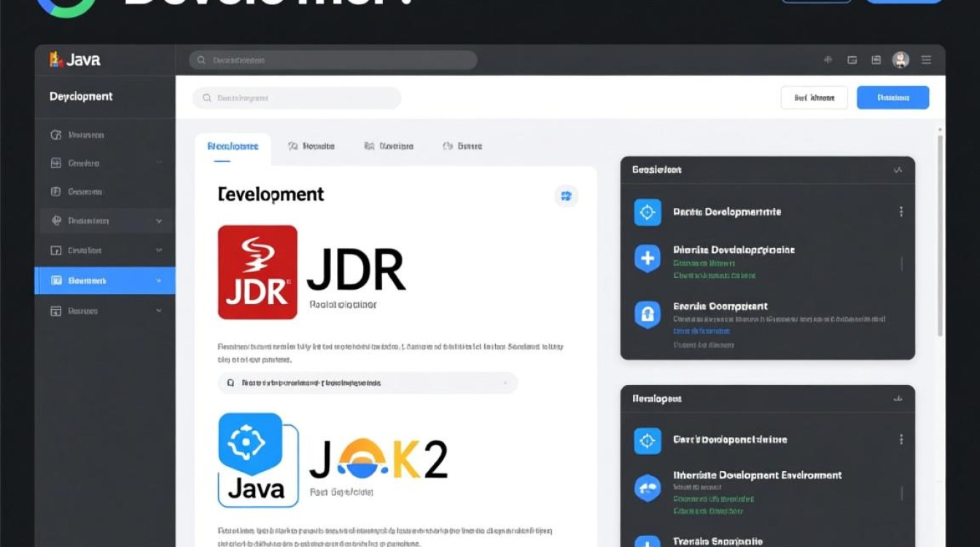Click the blue lock shield icon
Image resolution: width=980 pixels, height=547 pixels.
tap(647, 314)
